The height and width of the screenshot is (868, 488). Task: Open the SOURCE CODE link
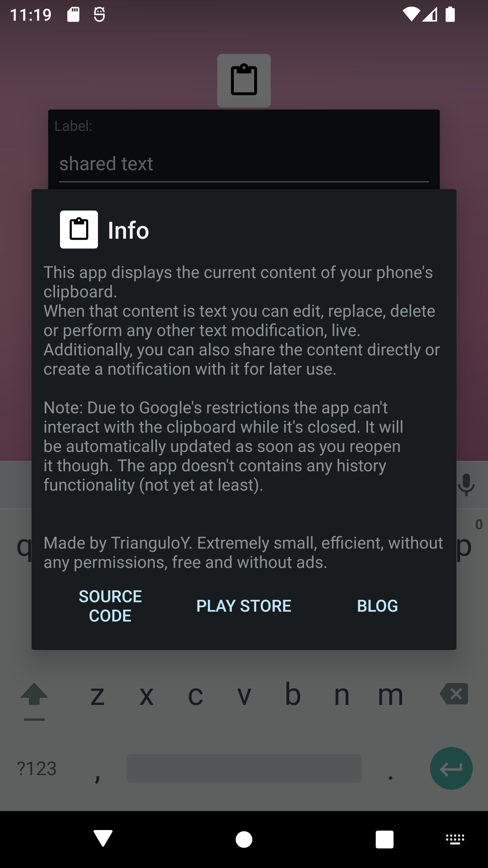pos(110,606)
